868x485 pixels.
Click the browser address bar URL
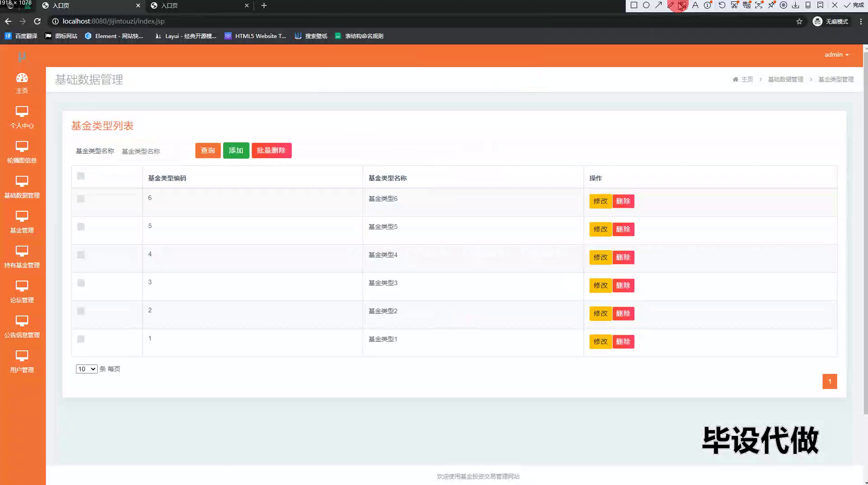113,21
